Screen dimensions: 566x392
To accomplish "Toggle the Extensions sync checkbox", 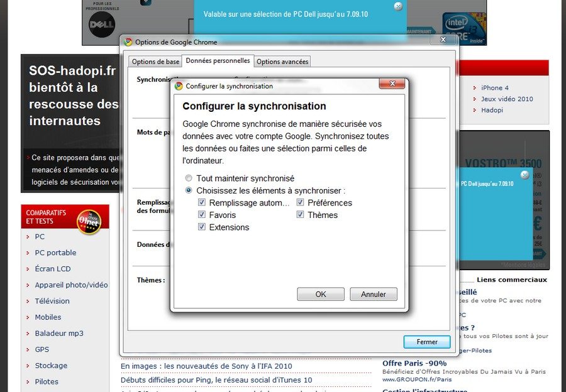I will click(x=202, y=227).
